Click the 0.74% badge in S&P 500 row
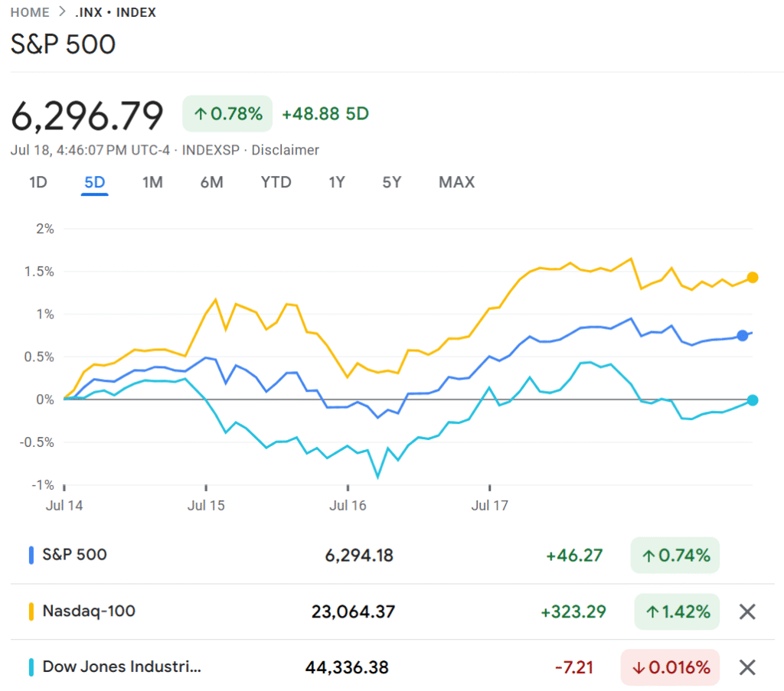Image resolution: width=784 pixels, height=691 pixels. pyautogui.click(x=675, y=555)
